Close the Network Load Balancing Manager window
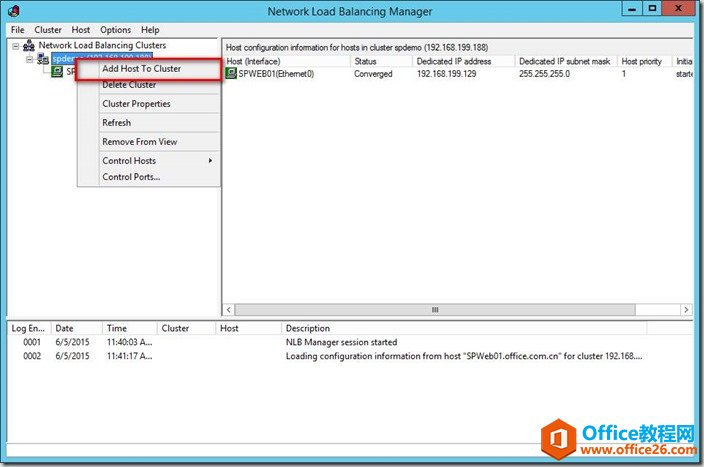 (x=678, y=9)
